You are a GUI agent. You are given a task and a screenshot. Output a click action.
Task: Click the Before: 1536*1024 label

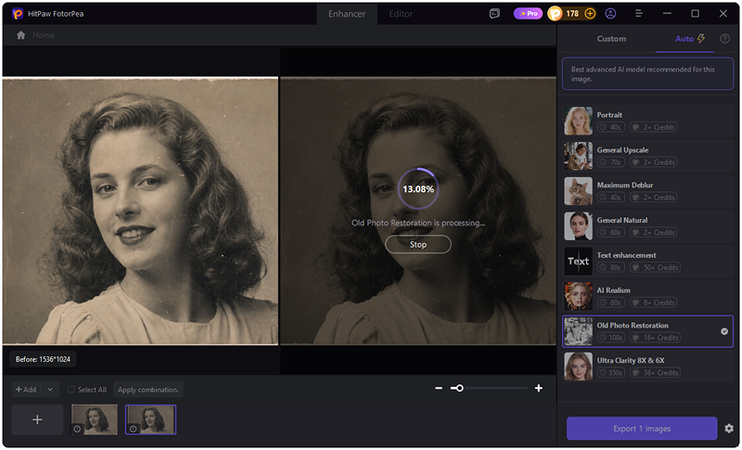(x=43, y=360)
